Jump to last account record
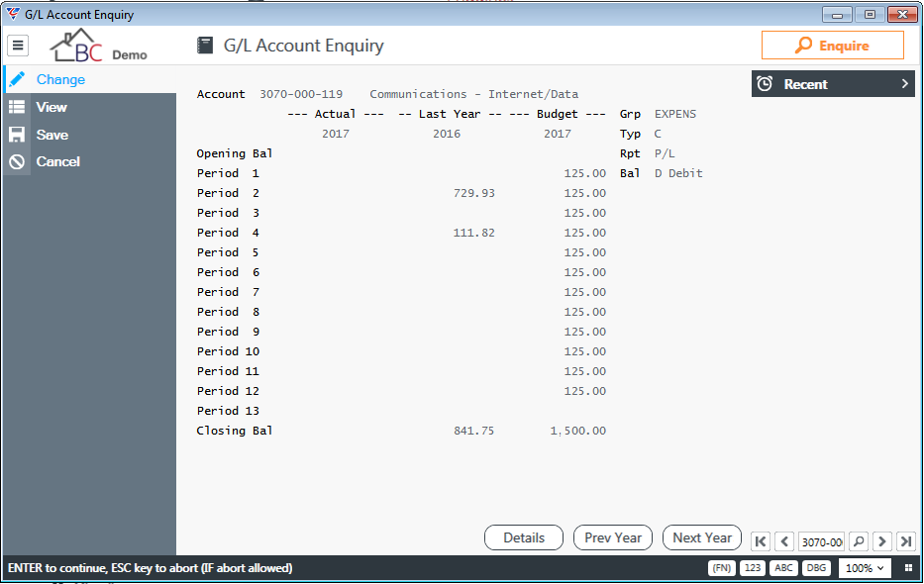 pos(906,541)
